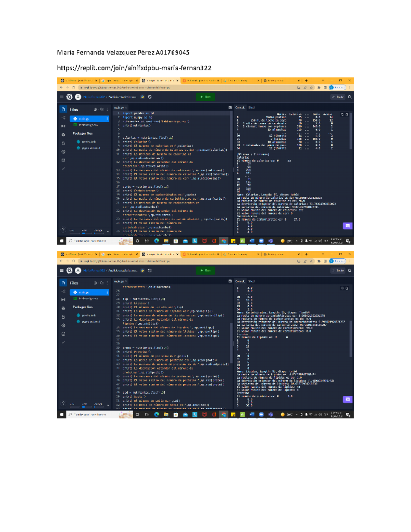Click the Chrome back arrow in the upper screenshot
This screenshot has width=411, height=532.
coord(61,87)
